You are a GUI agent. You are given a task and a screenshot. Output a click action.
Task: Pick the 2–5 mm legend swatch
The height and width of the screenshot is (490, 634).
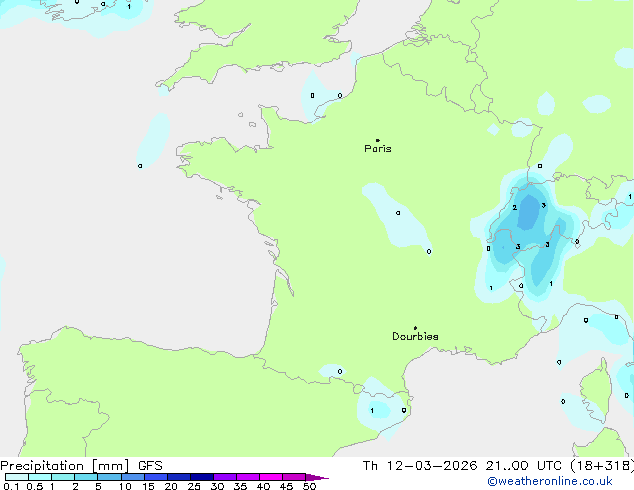86,477
